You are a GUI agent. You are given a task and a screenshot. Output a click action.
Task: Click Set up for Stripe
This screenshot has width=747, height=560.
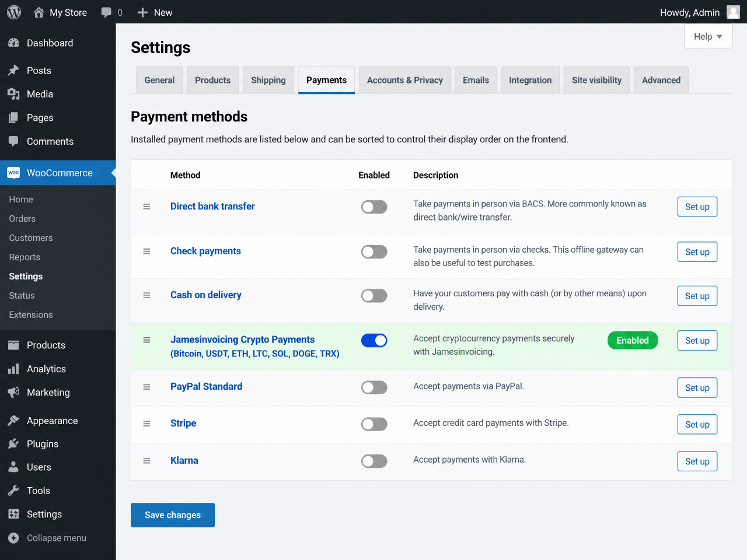pos(697,425)
